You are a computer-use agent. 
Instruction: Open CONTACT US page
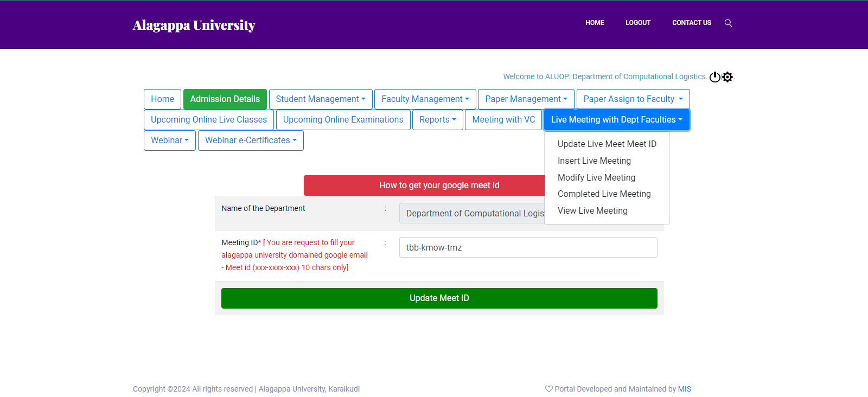coord(692,23)
